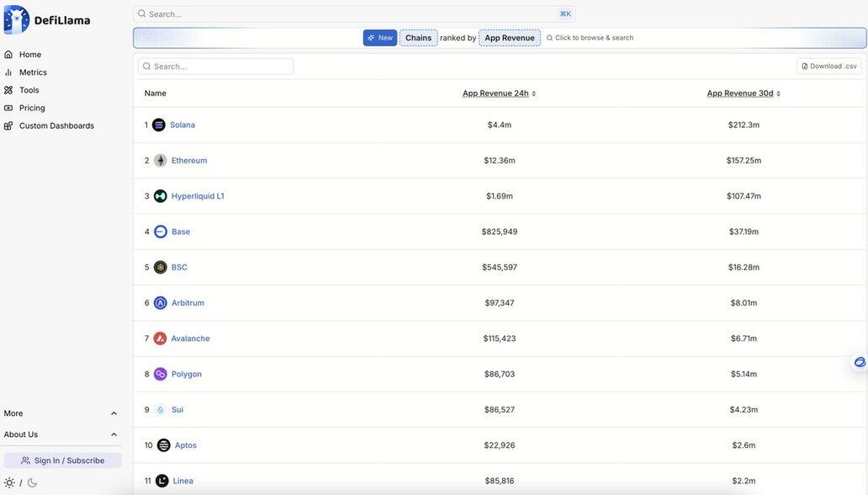
Task: Click Ethereum's $12.36m 24h value
Action: click(500, 160)
